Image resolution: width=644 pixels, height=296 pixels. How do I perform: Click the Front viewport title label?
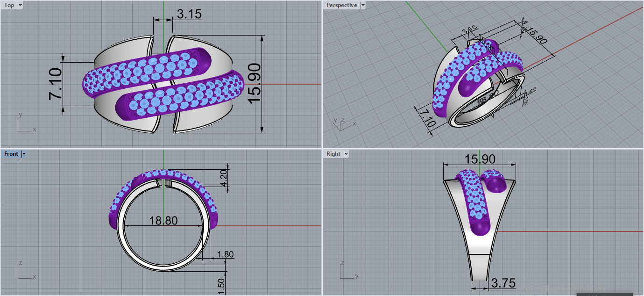[x=11, y=154]
